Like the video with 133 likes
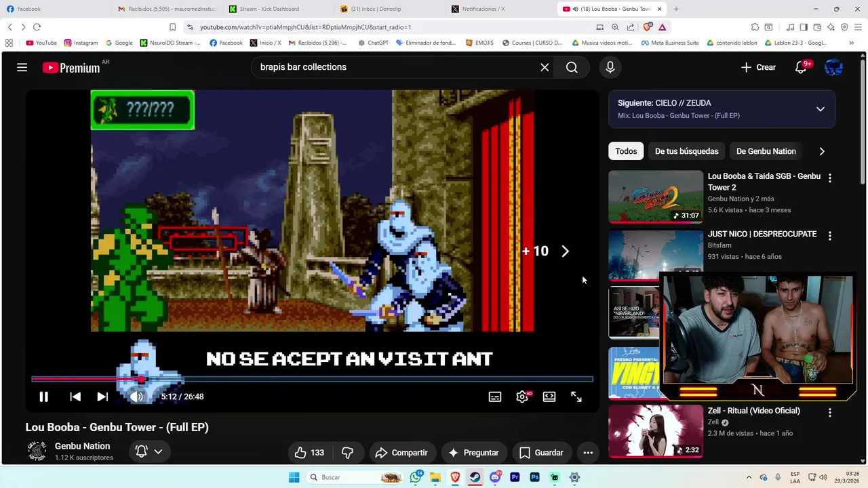Viewport: 868px width, 488px height. 309,453
